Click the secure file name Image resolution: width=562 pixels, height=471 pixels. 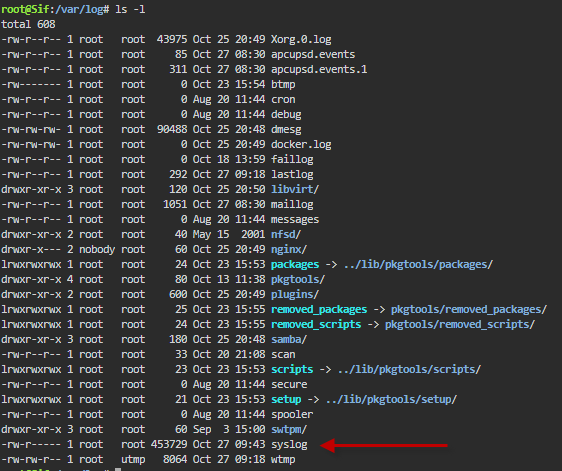pyautogui.click(x=289, y=385)
